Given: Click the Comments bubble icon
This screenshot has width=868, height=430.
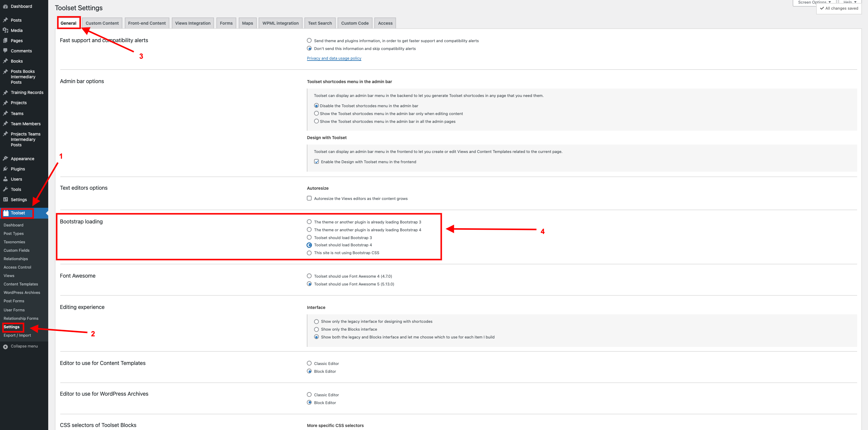Looking at the screenshot, I should [x=5, y=51].
